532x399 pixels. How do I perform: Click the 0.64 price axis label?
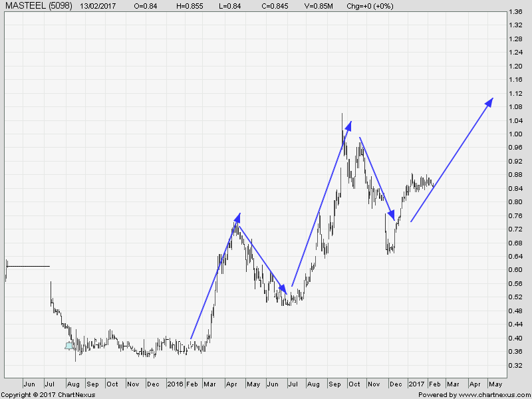coord(516,256)
